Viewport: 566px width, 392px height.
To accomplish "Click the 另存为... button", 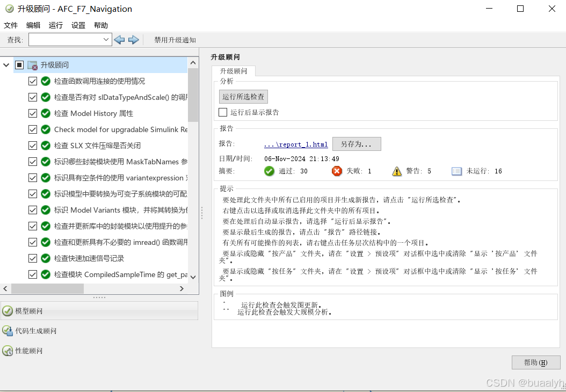I will [357, 144].
